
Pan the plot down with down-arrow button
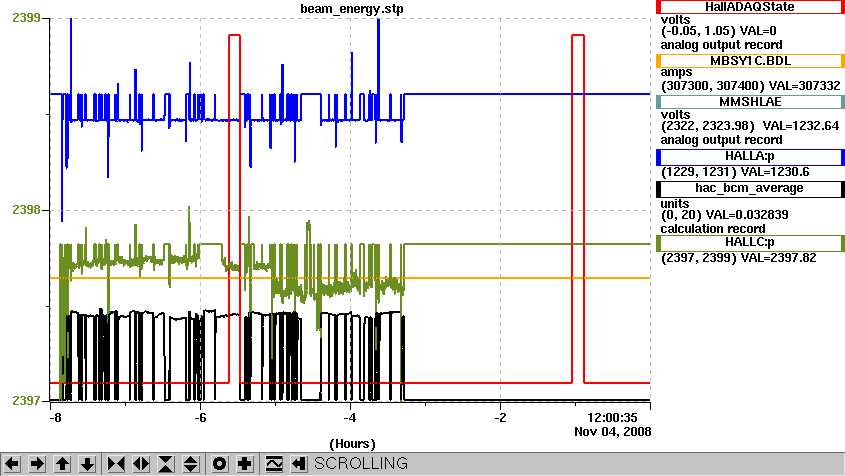click(87, 464)
